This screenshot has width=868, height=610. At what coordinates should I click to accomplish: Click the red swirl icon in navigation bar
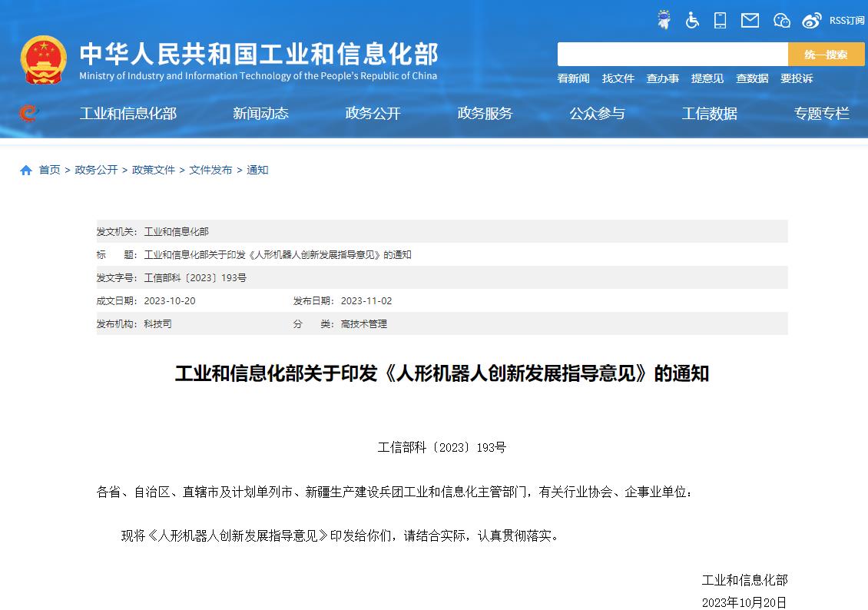coord(28,113)
